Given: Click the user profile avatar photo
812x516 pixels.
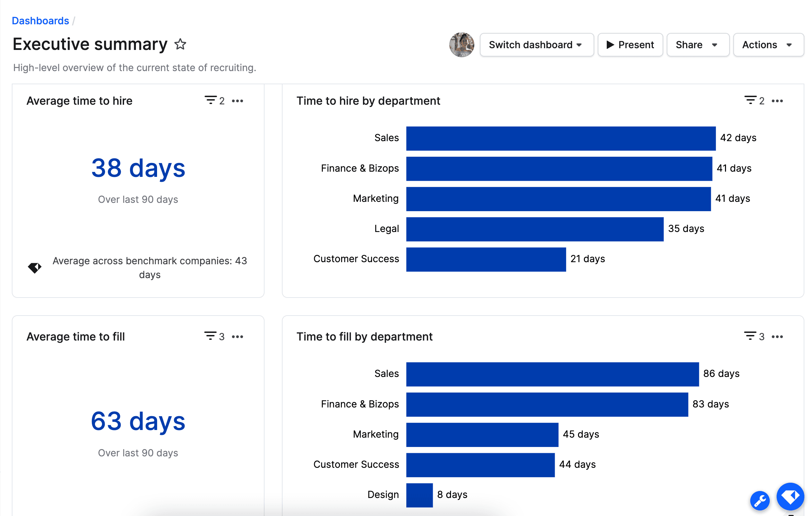Looking at the screenshot, I should [461, 45].
